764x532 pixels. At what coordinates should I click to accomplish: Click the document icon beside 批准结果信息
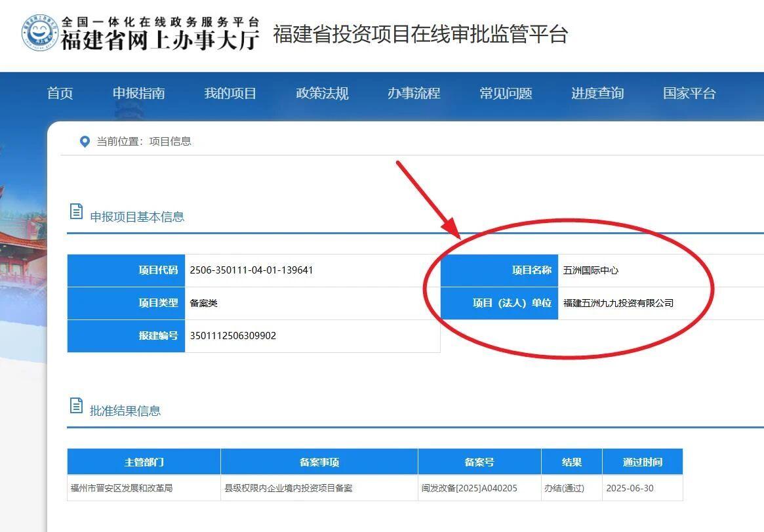(77, 405)
